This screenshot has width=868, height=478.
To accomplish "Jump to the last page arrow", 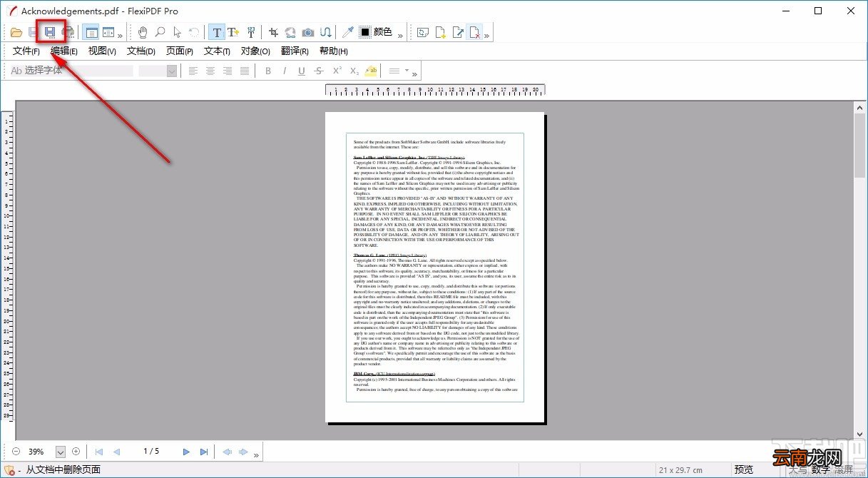I will (204, 452).
